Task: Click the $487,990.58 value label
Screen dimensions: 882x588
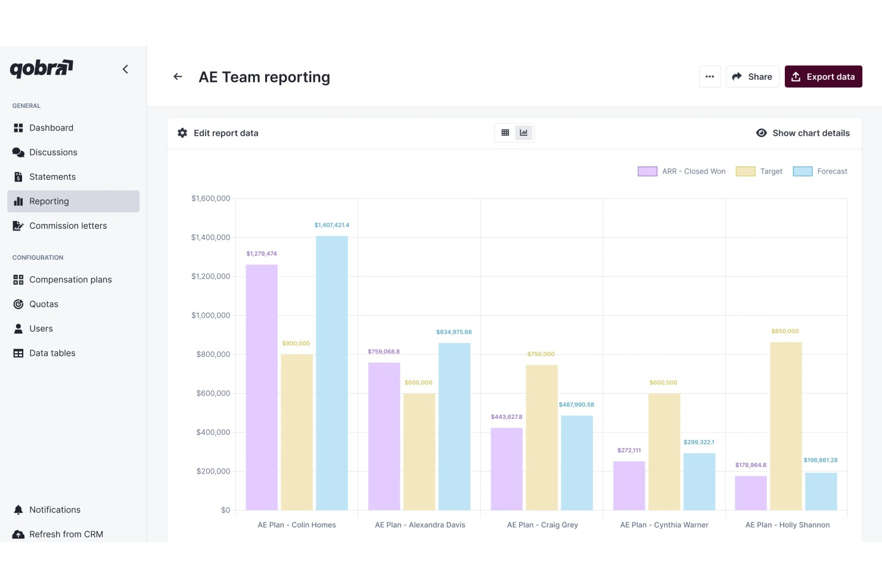Action: pos(576,405)
